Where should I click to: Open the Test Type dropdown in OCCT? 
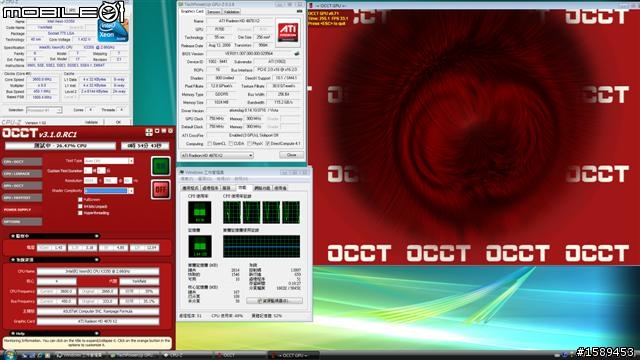(109, 161)
